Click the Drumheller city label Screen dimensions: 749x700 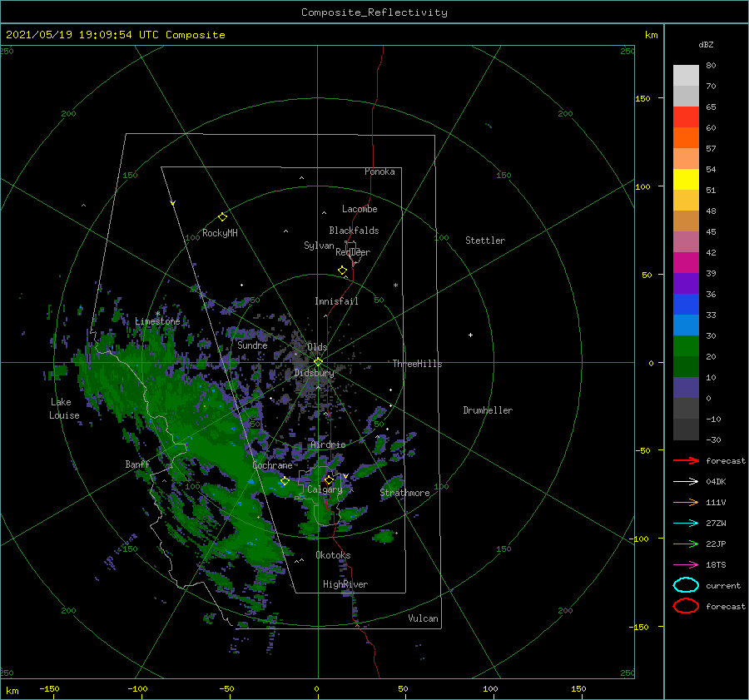pyautogui.click(x=488, y=410)
